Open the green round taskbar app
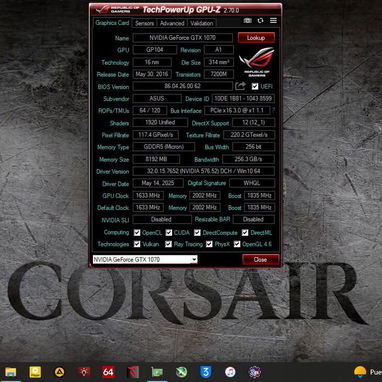Image resolution: width=382 pixels, height=382 pixels. 181,372
